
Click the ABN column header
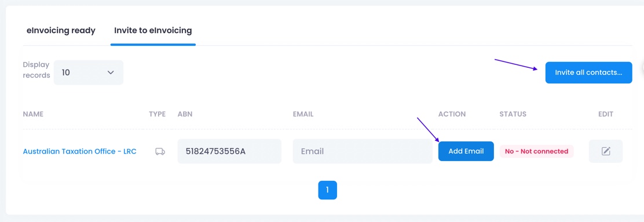click(185, 114)
